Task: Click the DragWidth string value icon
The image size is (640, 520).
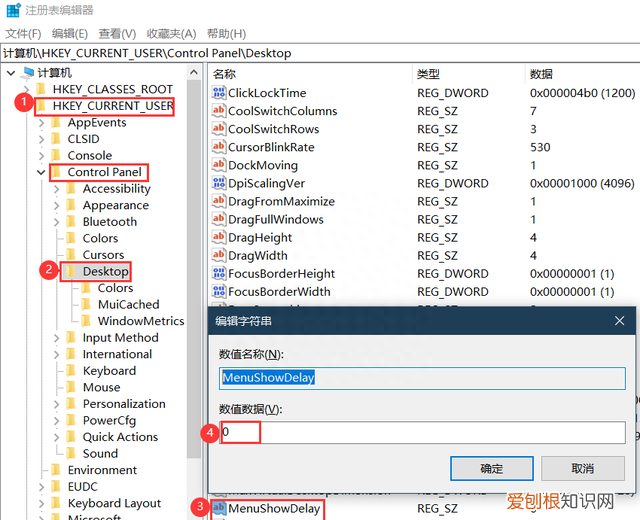Action: 219,255
